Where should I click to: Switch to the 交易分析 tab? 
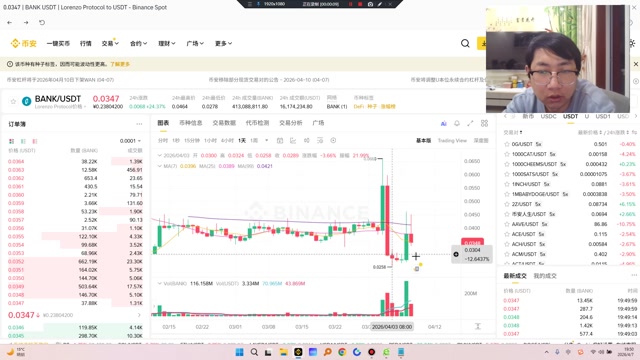coord(291,123)
